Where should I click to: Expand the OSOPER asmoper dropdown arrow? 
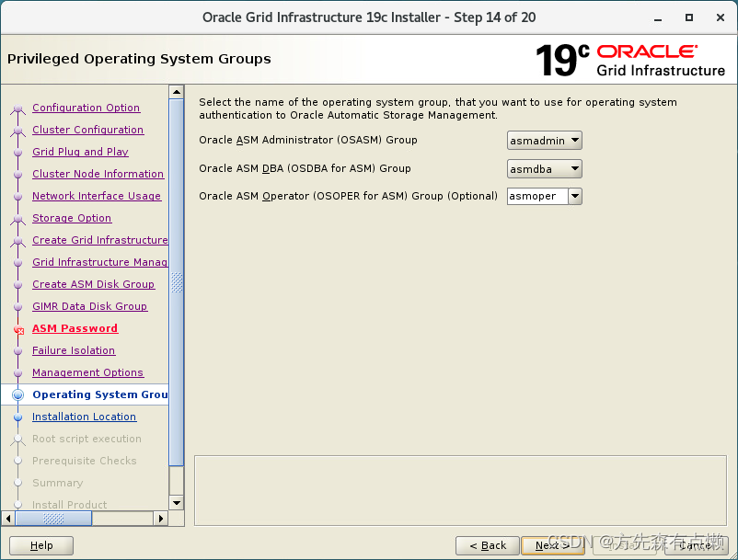coord(575,197)
